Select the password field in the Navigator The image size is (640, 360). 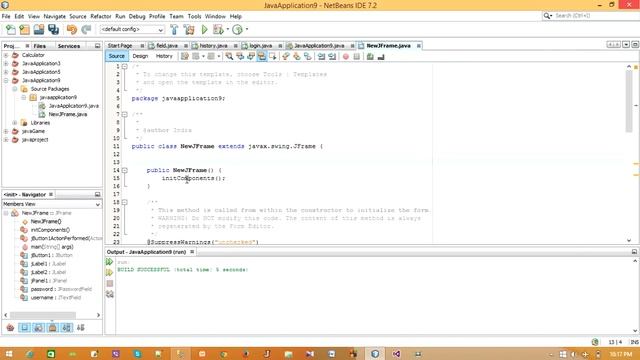[61, 289]
